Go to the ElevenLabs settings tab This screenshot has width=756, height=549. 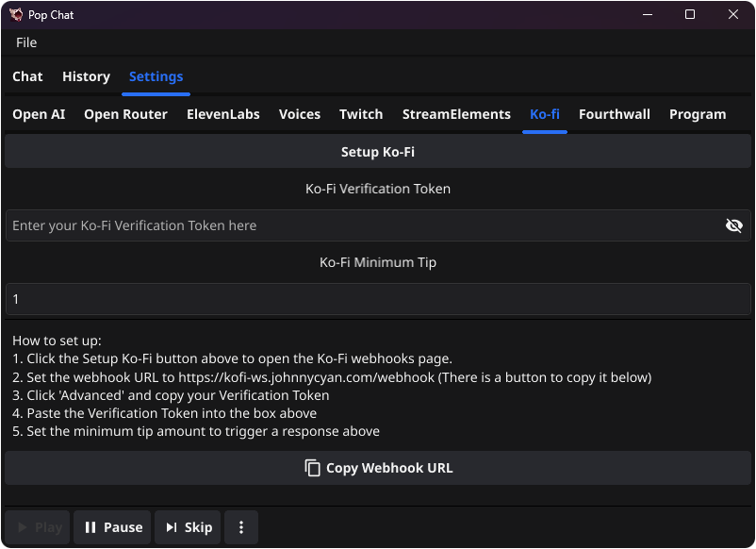pyautogui.click(x=222, y=114)
